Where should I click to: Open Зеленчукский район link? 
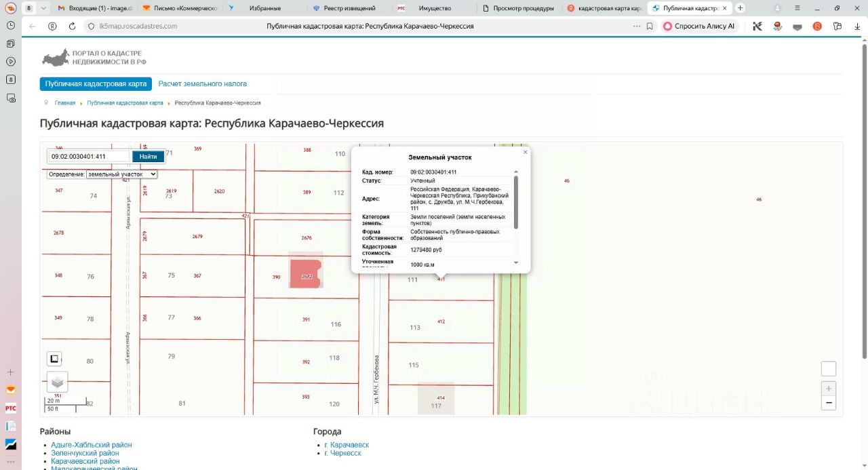point(85,453)
